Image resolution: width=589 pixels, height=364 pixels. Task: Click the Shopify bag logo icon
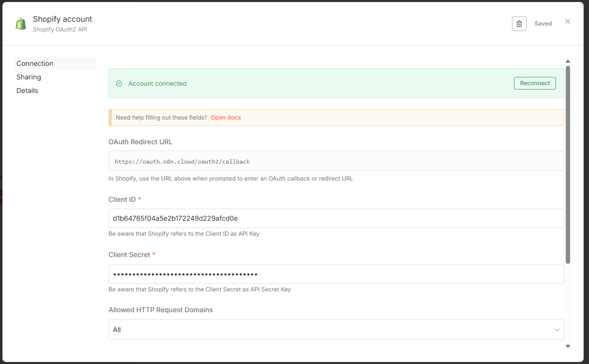point(21,24)
